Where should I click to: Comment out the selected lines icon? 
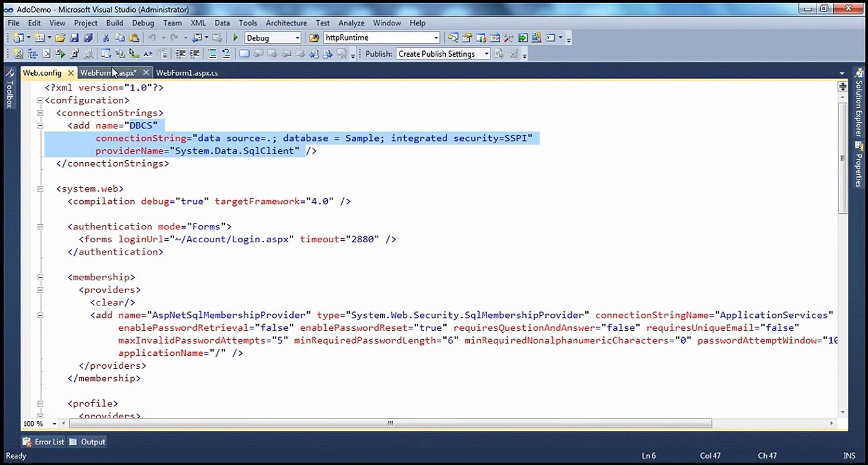(212, 54)
